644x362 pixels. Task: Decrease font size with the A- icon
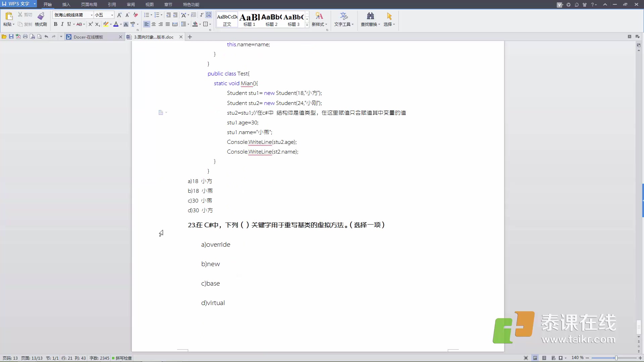coord(127,15)
